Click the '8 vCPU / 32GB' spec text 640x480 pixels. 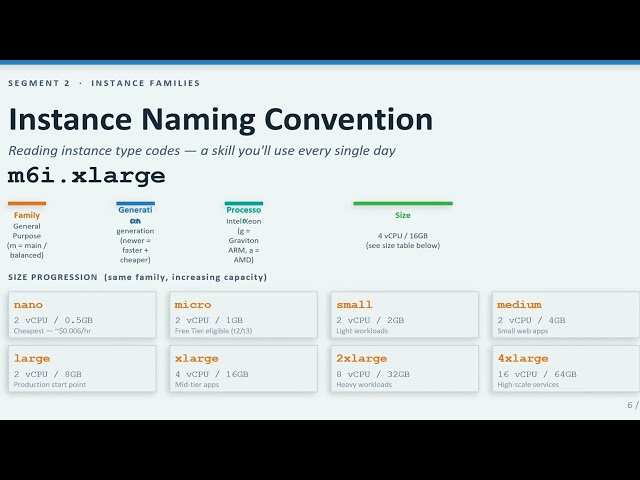coord(373,374)
